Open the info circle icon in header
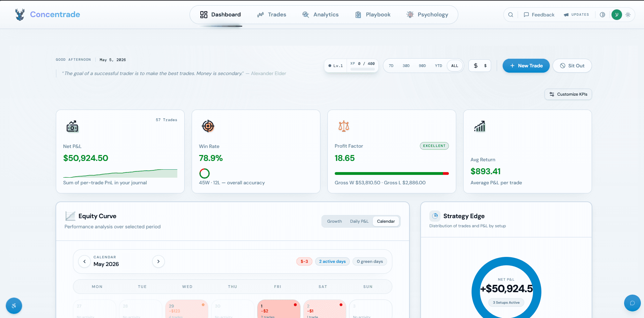This screenshot has height=318, width=644. tap(602, 15)
